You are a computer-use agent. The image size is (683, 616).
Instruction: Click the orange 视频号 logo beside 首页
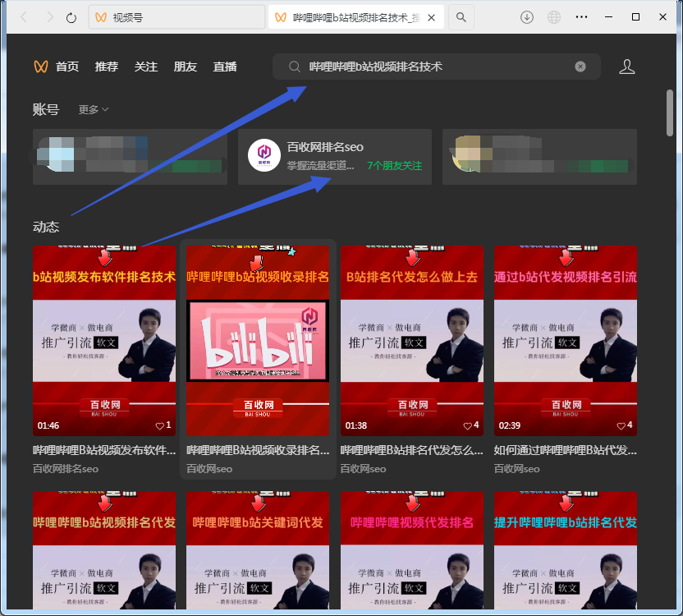click(41, 67)
